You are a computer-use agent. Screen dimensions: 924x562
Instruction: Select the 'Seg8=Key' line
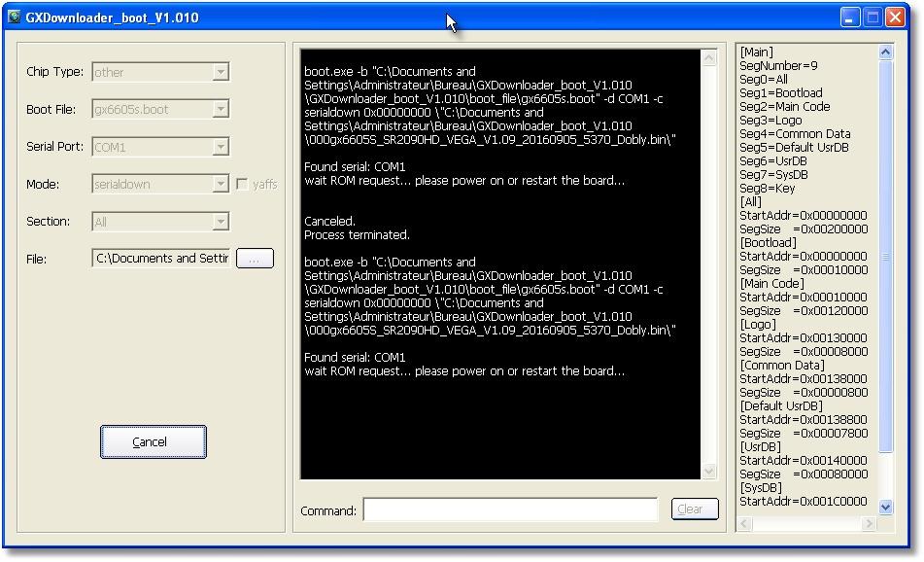[768, 188]
